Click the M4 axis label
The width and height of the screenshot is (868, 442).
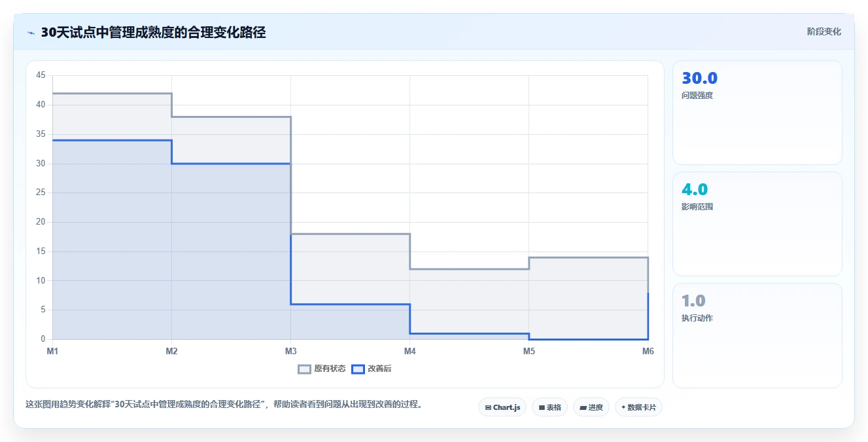tap(409, 352)
